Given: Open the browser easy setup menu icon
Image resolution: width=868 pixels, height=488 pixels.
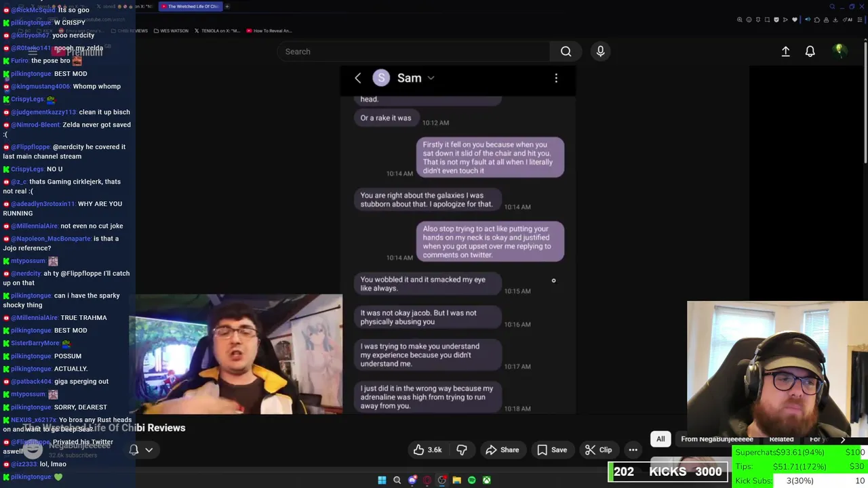Looking at the screenshot, I should (859, 20).
